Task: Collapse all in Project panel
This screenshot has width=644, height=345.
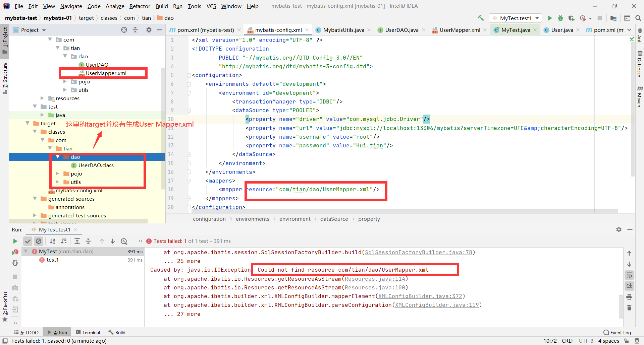Action: click(x=135, y=30)
